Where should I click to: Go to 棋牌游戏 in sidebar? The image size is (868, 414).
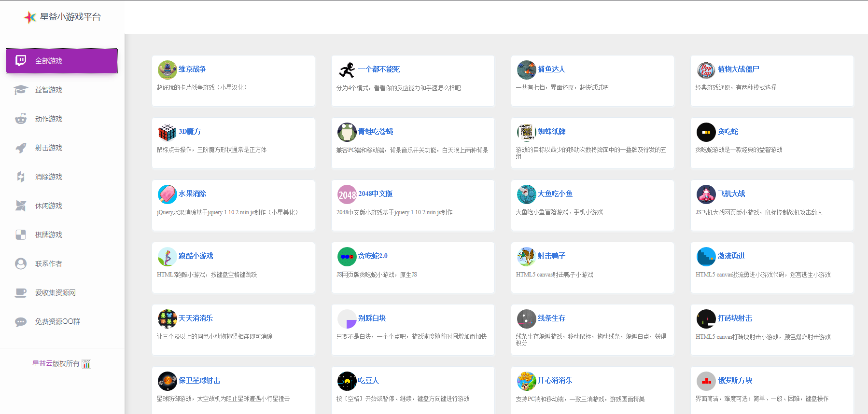coord(49,235)
